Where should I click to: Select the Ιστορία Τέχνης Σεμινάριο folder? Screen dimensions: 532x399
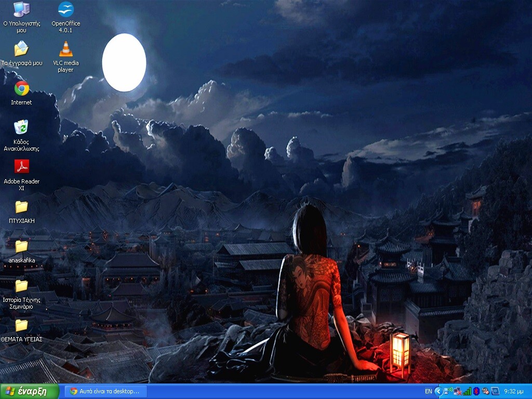21,294
